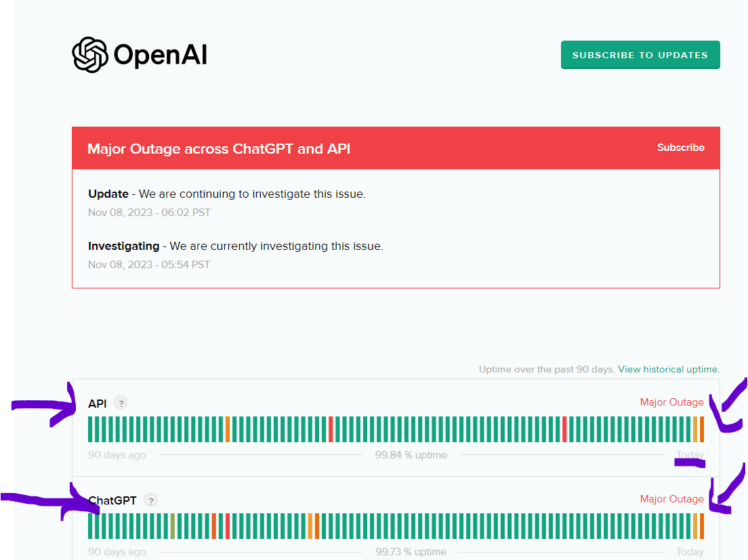Click the ChatGPT component name

pyautogui.click(x=112, y=500)
